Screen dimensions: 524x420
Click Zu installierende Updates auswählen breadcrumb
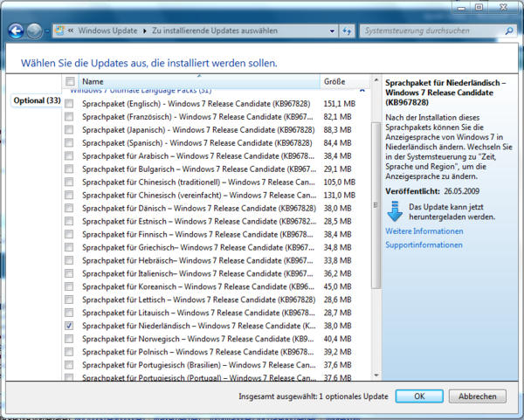[215, 31]
